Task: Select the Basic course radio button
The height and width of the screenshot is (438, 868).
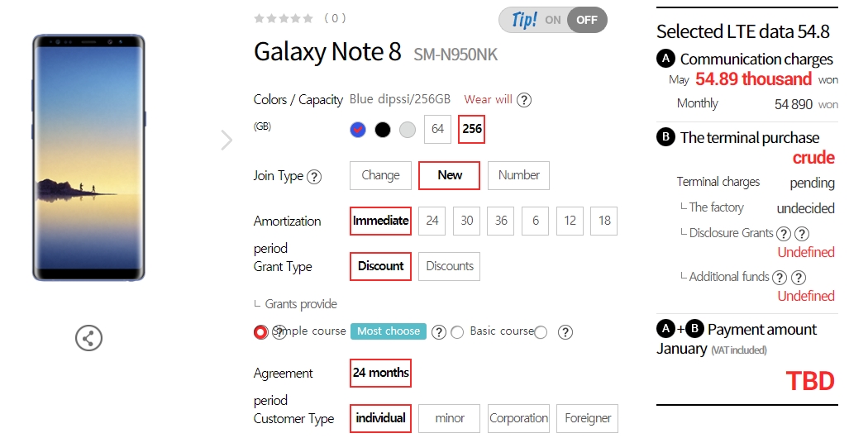Action: [x=457, y=332]
